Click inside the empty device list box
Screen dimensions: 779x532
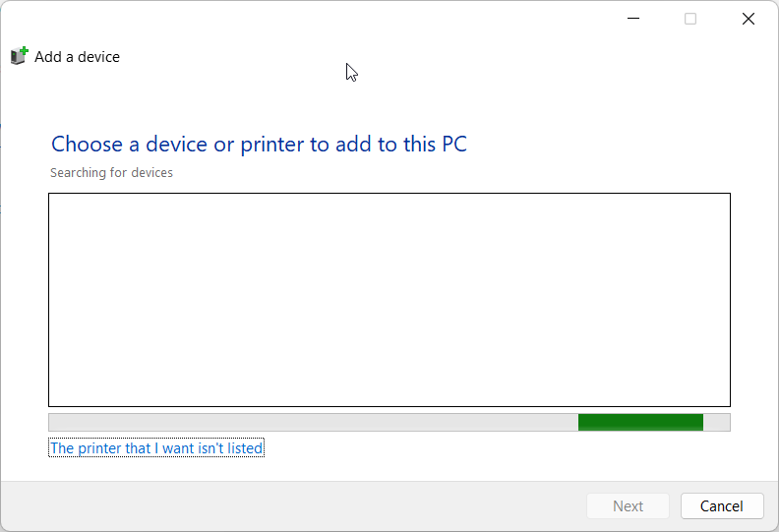point(389,300)
